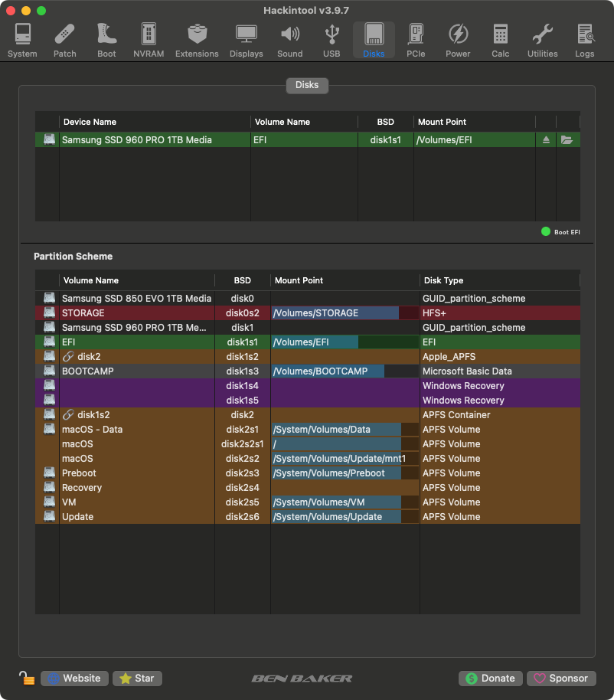
Task: Select the BOOTCAMP volume name
Action: (88, 371)
